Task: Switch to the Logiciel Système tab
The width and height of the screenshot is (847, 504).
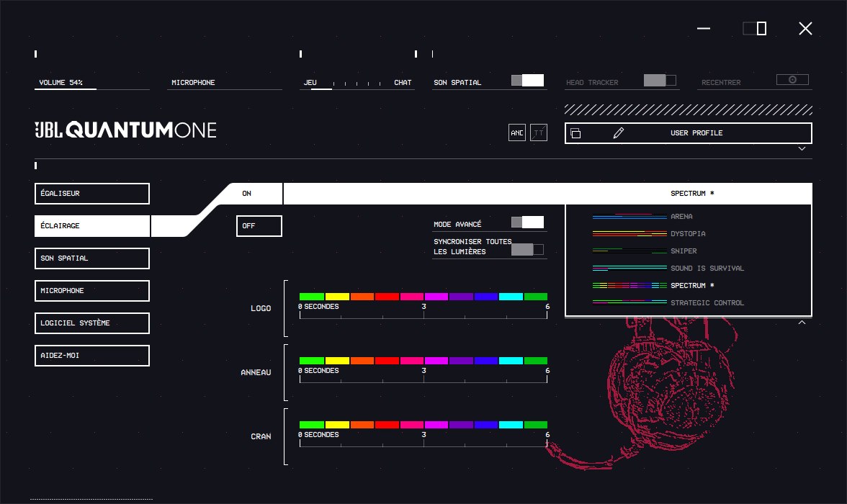Action: pyautogui.click(x=92, y=323)
